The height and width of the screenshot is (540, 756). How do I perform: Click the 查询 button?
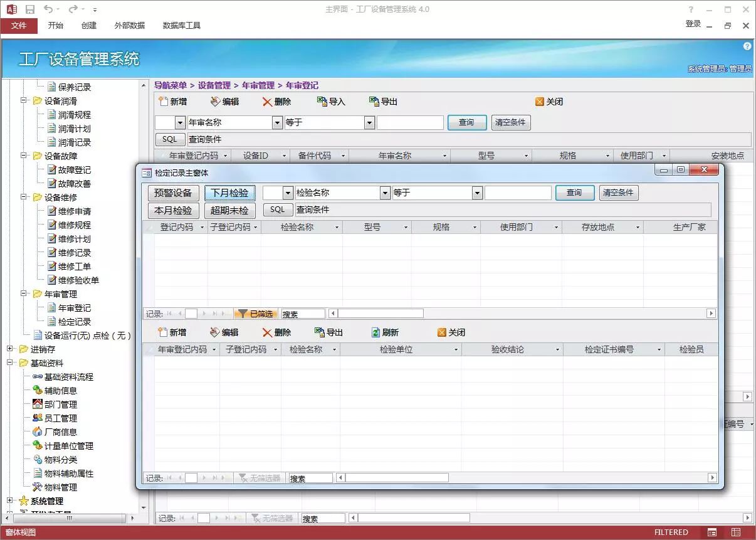click(x=574, y=193)
